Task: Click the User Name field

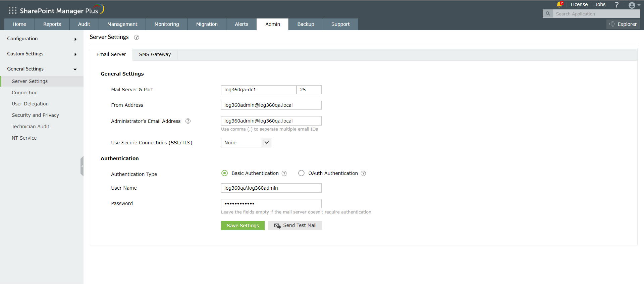Action: (271, 188)
